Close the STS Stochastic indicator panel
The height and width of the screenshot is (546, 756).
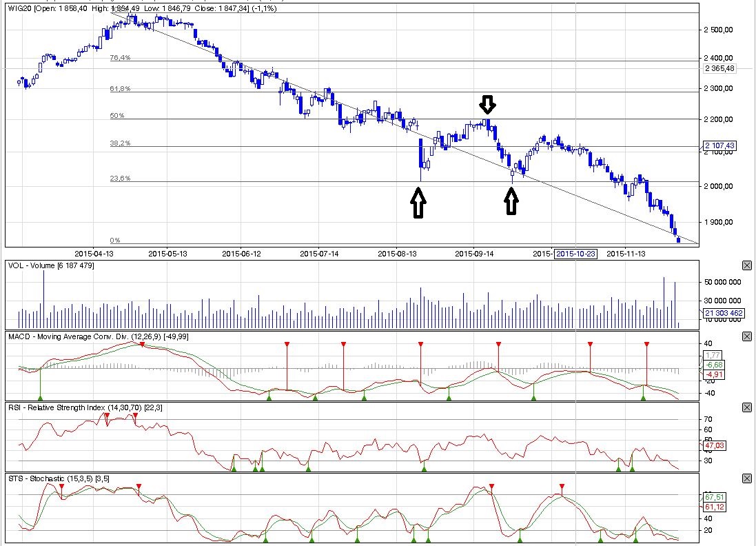tap(747, 478)
